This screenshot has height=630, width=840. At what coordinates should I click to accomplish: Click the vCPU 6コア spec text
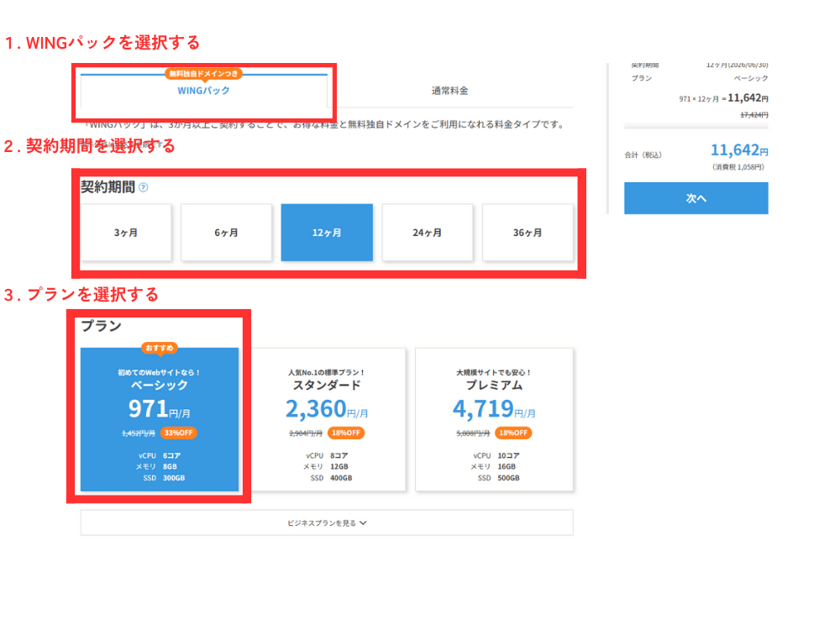click(x=160, y=455)
